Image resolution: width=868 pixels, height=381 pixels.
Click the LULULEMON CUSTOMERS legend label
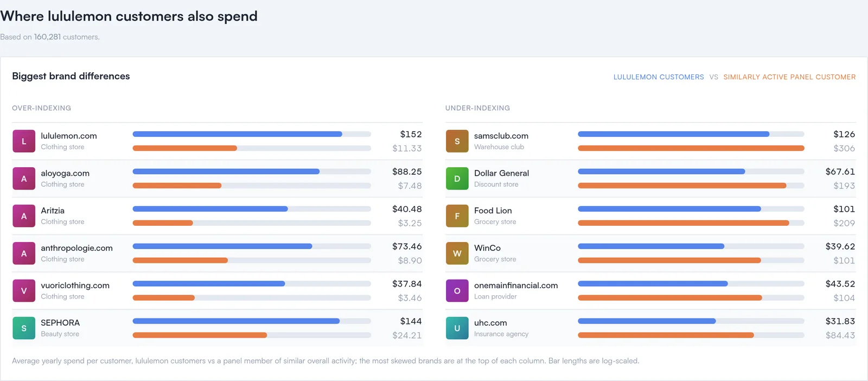point(659,77)
